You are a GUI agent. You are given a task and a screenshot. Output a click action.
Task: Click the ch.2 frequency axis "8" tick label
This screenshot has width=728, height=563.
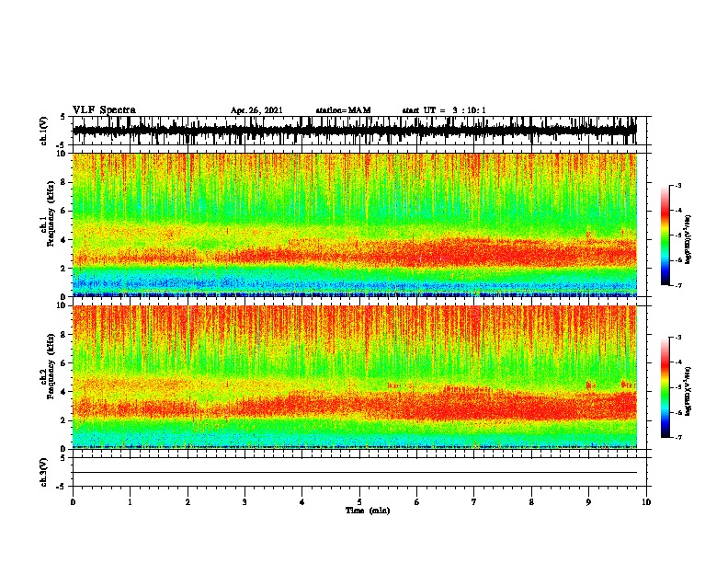pyautogui.click(x=64, y=335)
